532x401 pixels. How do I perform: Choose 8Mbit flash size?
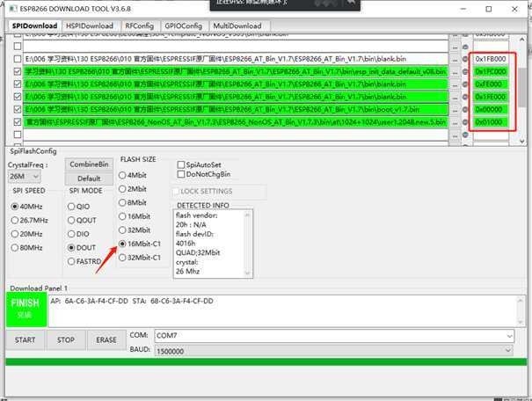[x=133, y=202]
